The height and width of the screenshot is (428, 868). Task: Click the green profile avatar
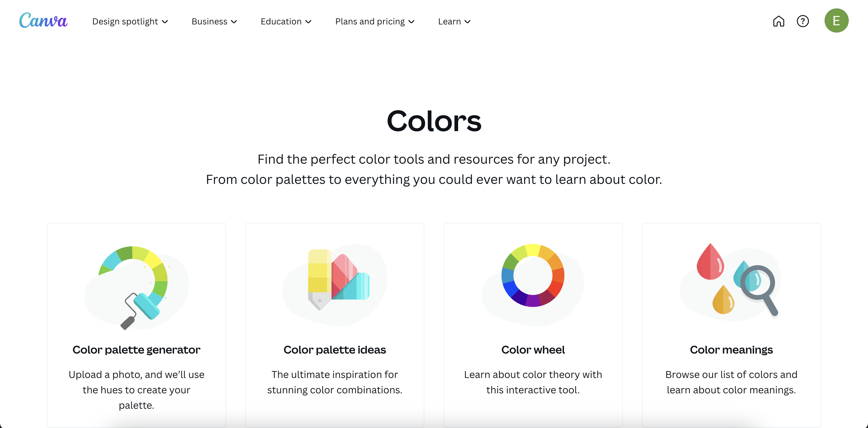point(836,20)
